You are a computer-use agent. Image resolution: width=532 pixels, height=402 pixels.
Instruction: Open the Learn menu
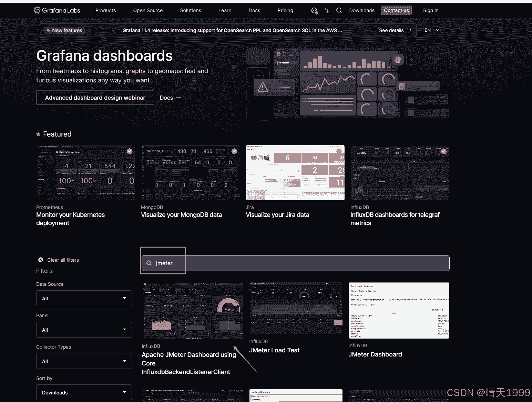[225, 10]
